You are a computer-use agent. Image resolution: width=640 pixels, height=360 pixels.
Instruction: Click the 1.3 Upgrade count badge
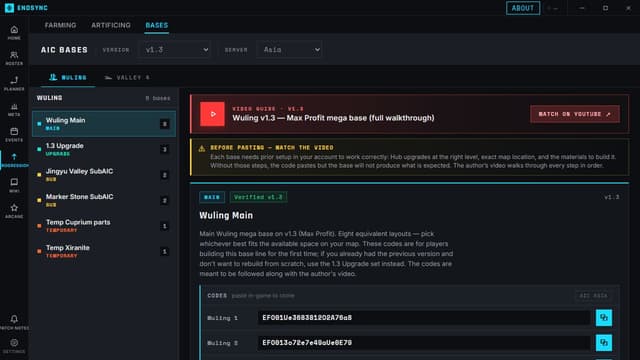164,149
